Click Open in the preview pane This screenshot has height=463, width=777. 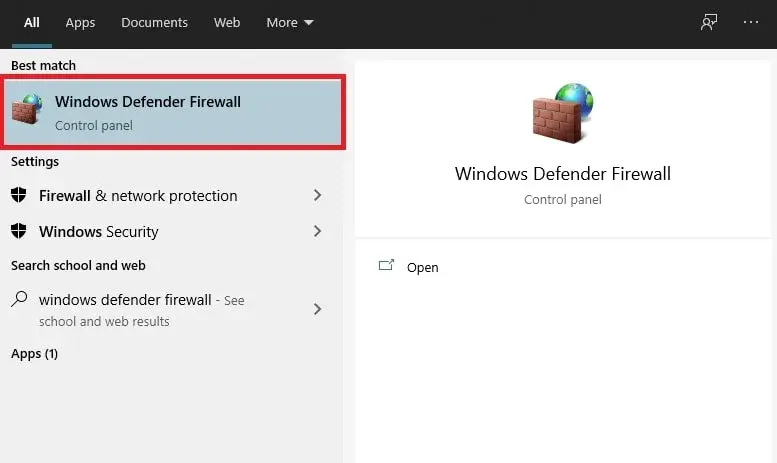(423, 268)
